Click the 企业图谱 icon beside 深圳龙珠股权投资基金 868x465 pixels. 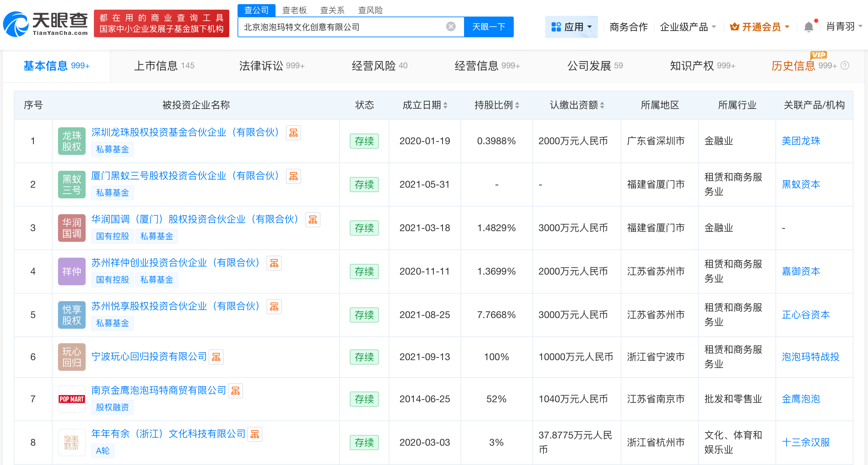point(293,132)
